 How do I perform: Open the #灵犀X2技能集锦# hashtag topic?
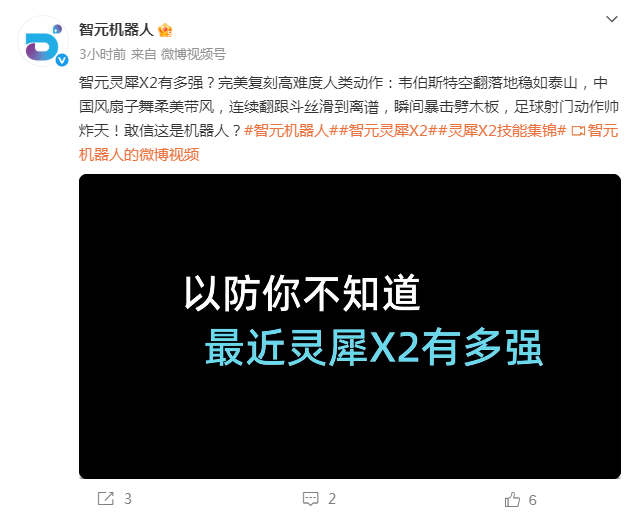point(502,131)
